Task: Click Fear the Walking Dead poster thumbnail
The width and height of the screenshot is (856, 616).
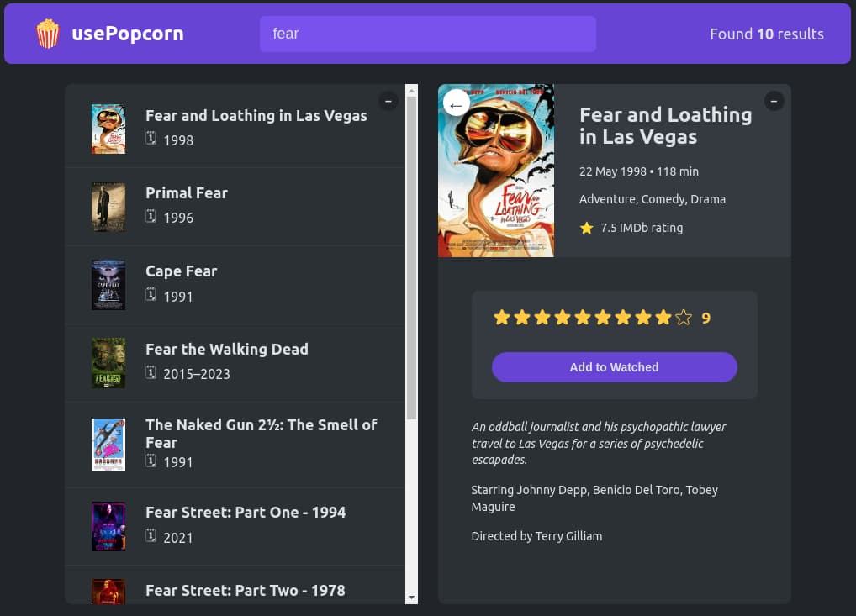Action: [x=108, y=363]
